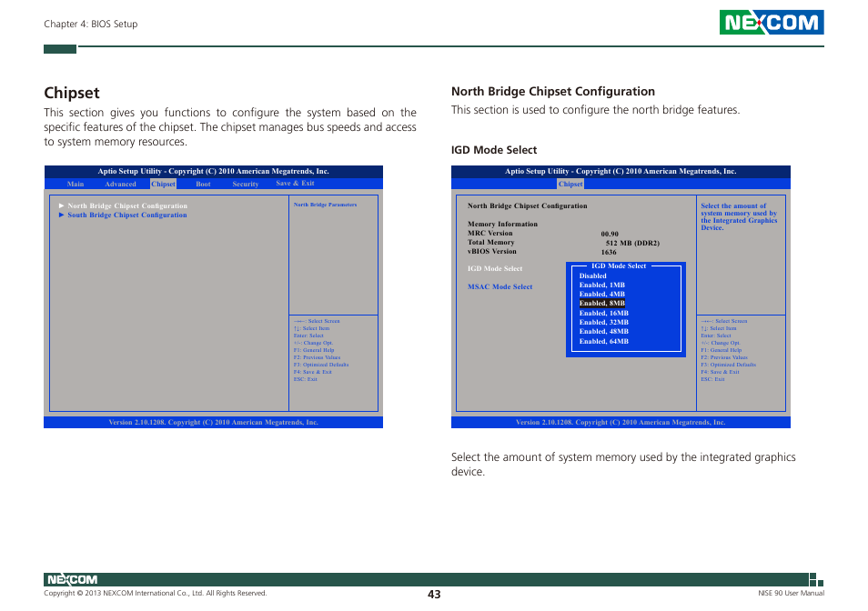868x611 pixels.
Task: Click the North Bridge Chipset Configuration page heading
Action: coord(553,91)
